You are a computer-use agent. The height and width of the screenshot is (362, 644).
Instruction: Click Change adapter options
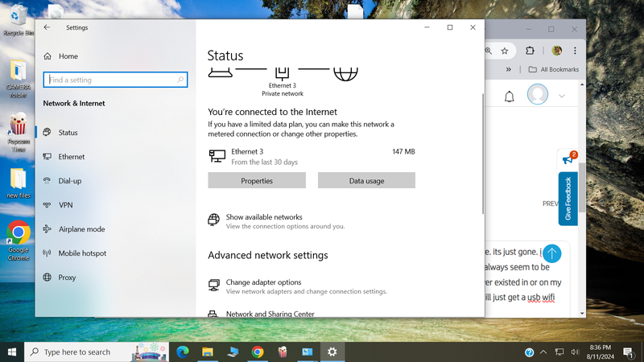coord(264,282)
